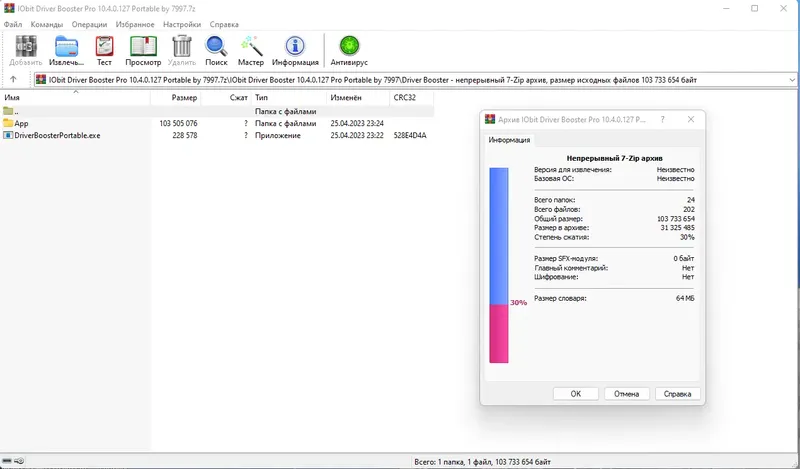Sort by Размер column header
This screenshot has width=800, height=469.
tap(176, 97)
